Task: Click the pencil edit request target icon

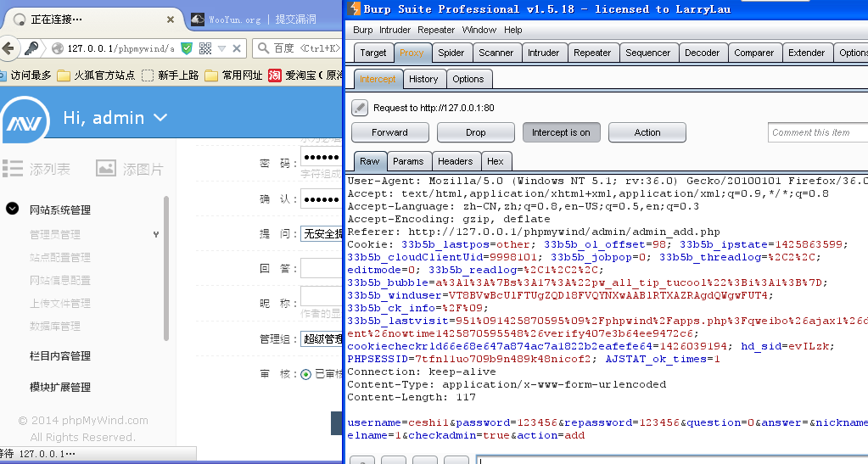Action: click(360, 108)
